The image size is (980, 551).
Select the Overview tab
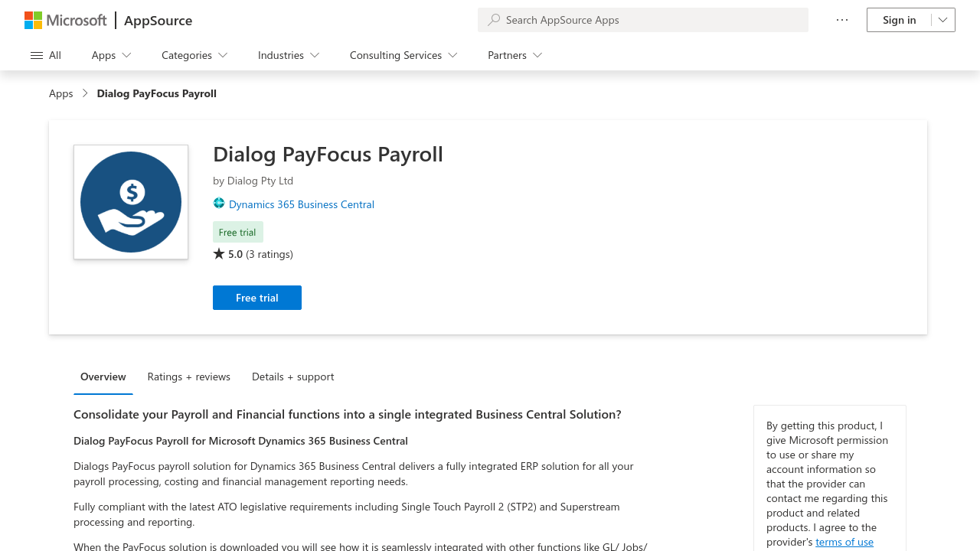(x=103, y=377)
